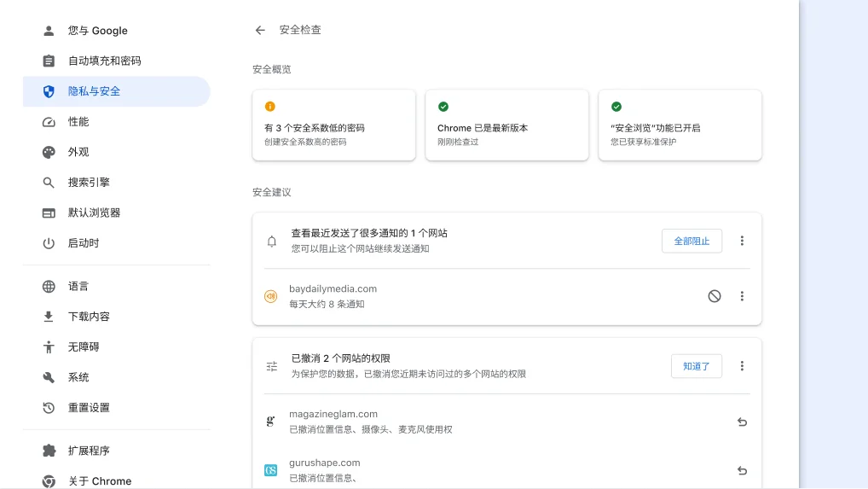The height and width of the screenshot is (489, 868).
Task: Open more actions menu for revoked permissions card
Action: (x=742, y=366)
